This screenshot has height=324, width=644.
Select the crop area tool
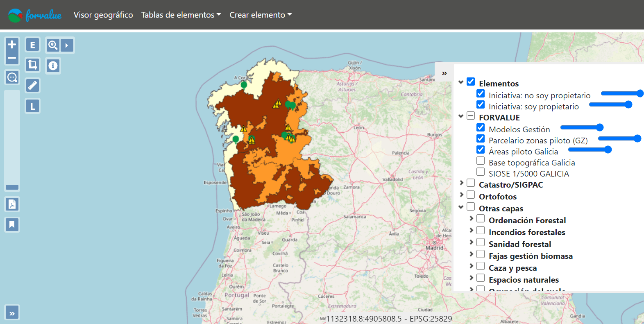pyautogui.click(x=32, y=65)
